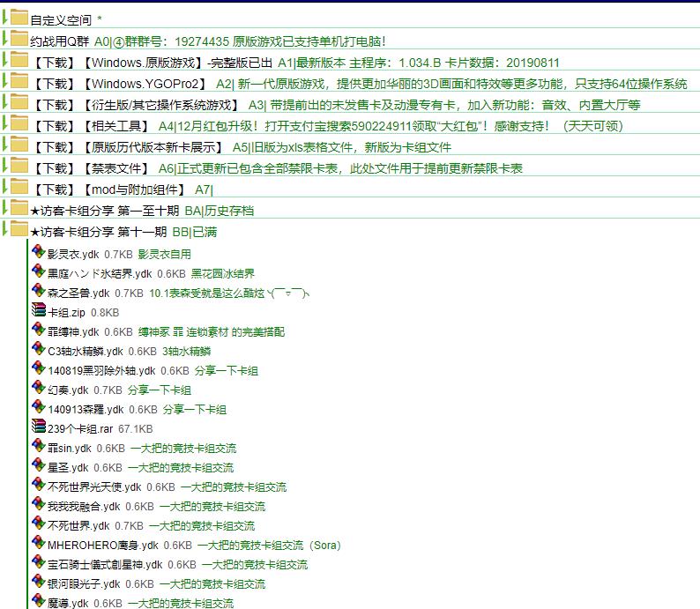The height and width of the screenshot is (609, 700).
Task: Click description text 黑花园冰结界
Action: (223, 273)
